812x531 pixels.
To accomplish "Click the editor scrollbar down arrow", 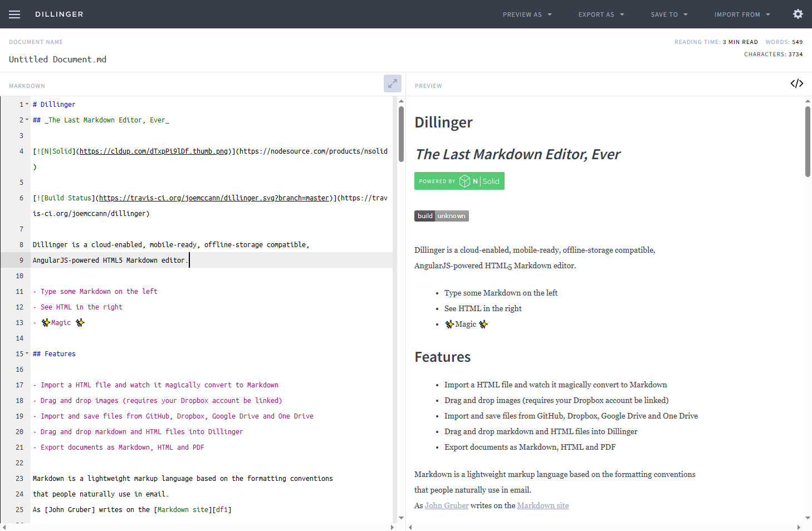I will (x=401, y=518).
